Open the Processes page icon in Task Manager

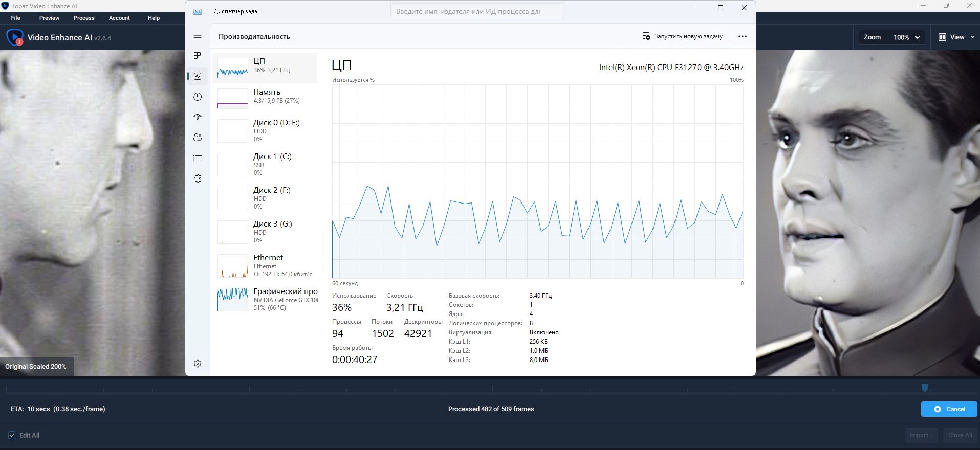[x=198, y=55]
